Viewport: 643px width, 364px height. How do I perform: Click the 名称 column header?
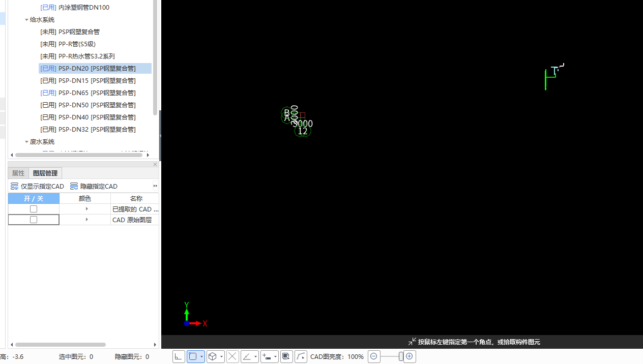click(135, 198)
